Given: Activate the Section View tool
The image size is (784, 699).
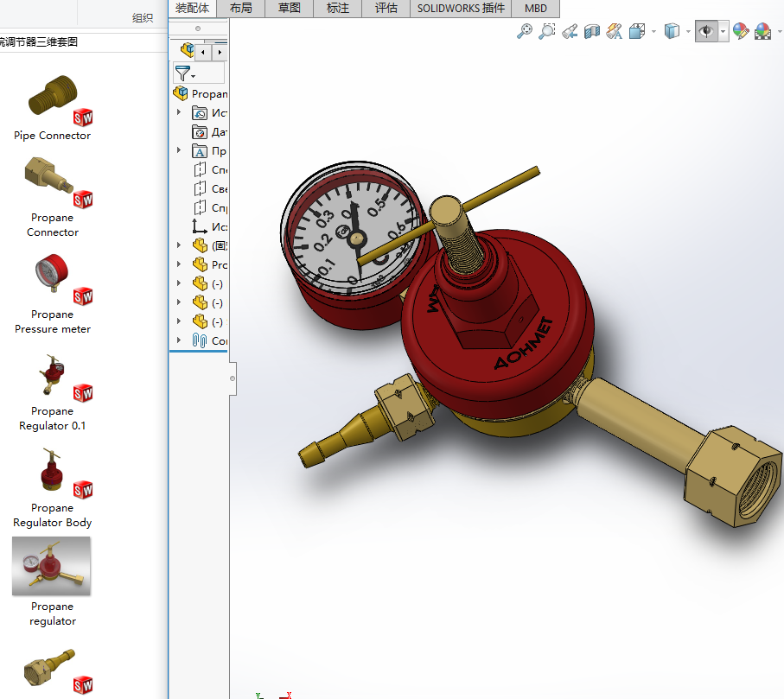Looking at the screenshot, I should (x=592, y=32).
